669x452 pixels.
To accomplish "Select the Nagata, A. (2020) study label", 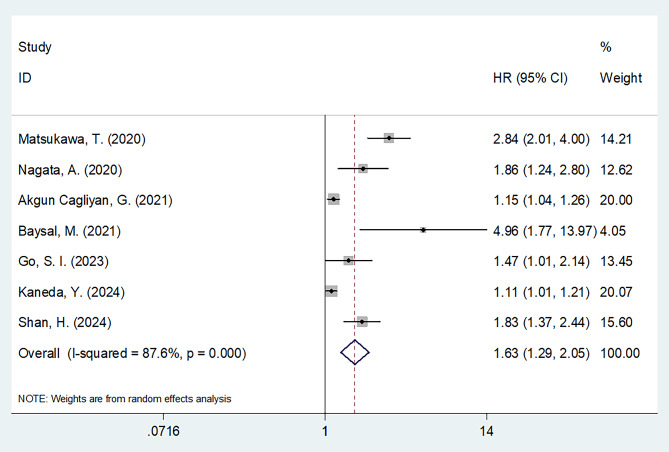I will pos(70,170).
